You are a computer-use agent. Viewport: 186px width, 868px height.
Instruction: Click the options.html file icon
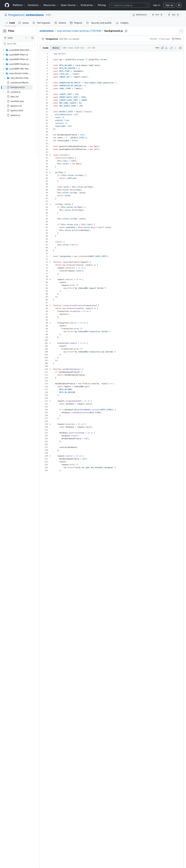pyautogui.click(x=8, y=111)
